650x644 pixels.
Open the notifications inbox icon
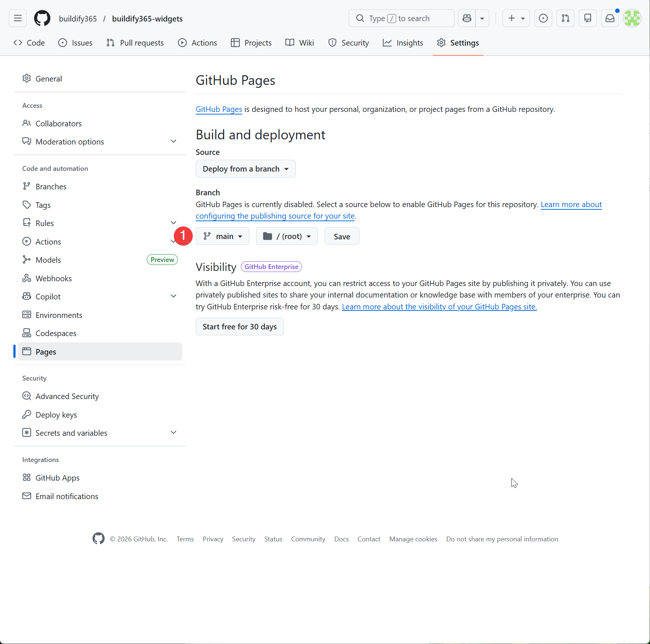pyautogui.click(x=610, y=18)
